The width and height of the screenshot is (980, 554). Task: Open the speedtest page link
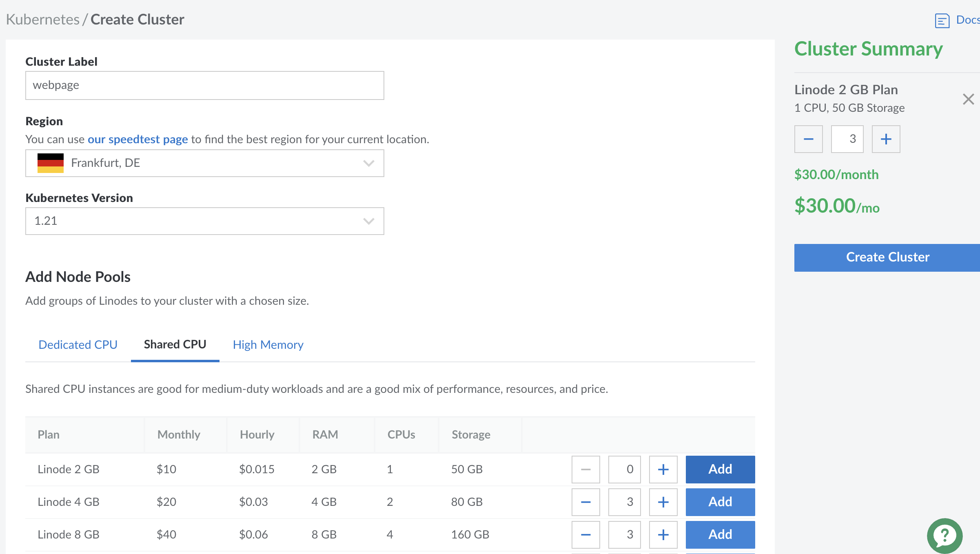pyautogui.click(x=137, y=140)
